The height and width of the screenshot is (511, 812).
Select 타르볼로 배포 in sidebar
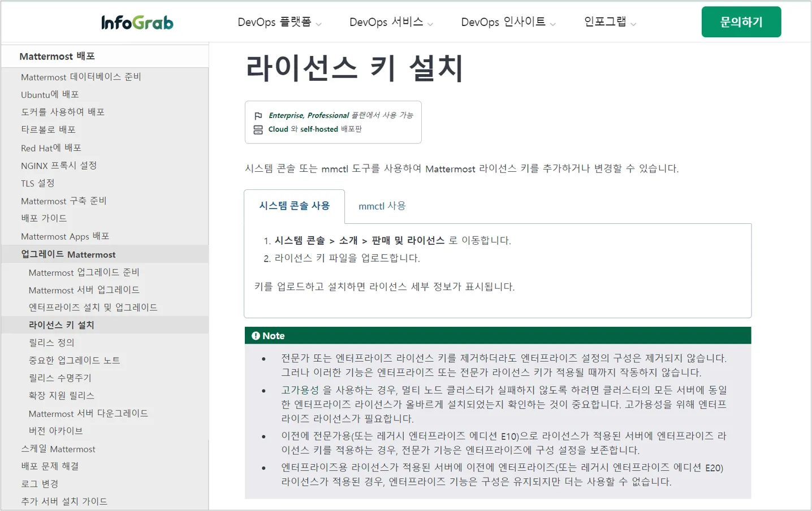click(48, 129)
